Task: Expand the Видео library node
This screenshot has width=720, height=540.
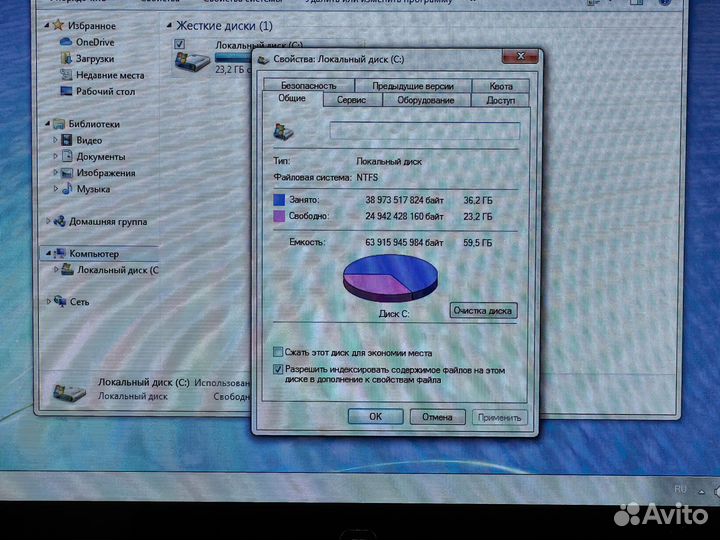Action: [x=56, y=140]
